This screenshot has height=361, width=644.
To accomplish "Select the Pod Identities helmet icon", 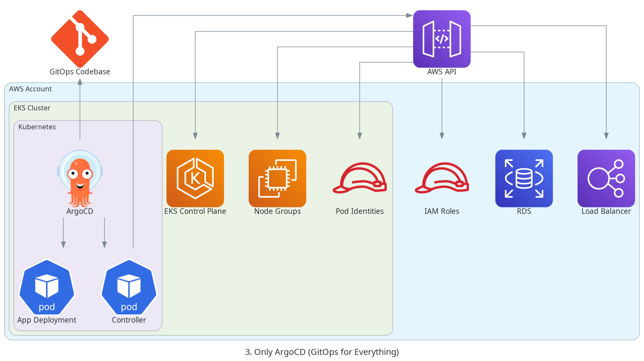I will (360, 178).
